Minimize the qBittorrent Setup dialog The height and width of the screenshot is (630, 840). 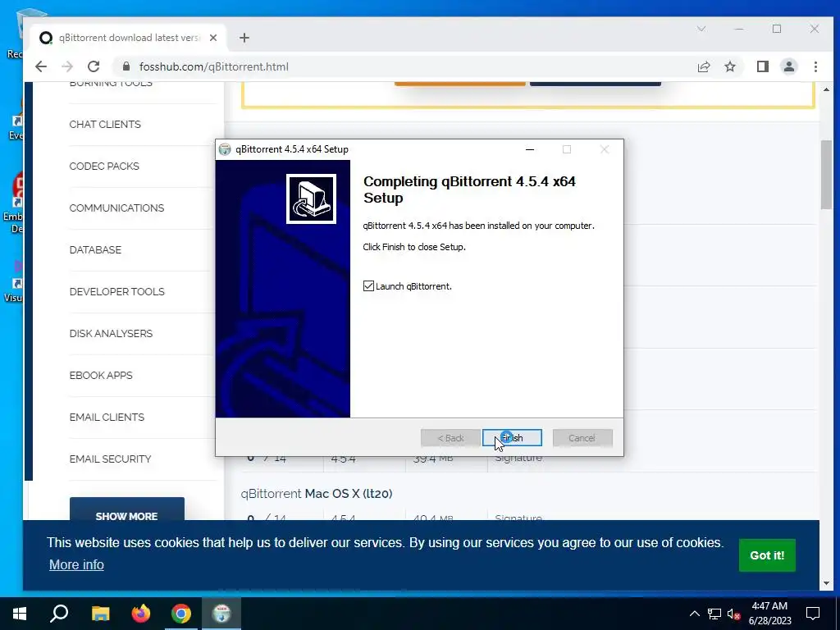pyautogui.click(x=530, y=149)
